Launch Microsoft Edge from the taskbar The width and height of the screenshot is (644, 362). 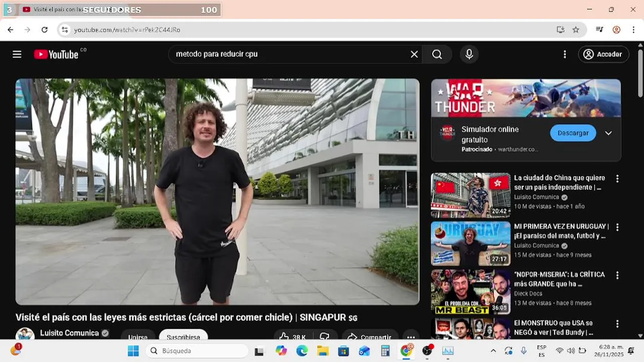pos(302,351)
